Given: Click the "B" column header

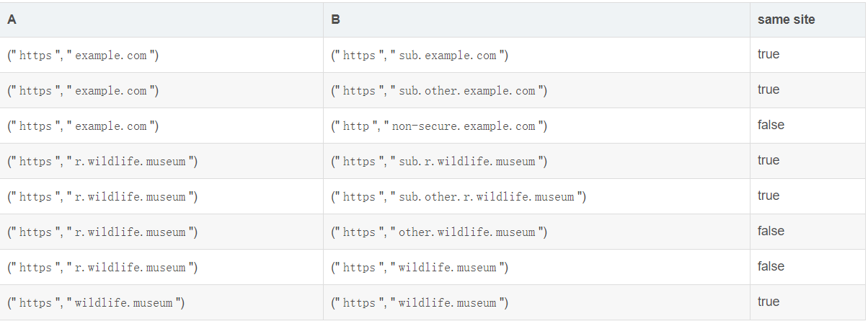Looking at the screenshot, I should click(336, 19).
